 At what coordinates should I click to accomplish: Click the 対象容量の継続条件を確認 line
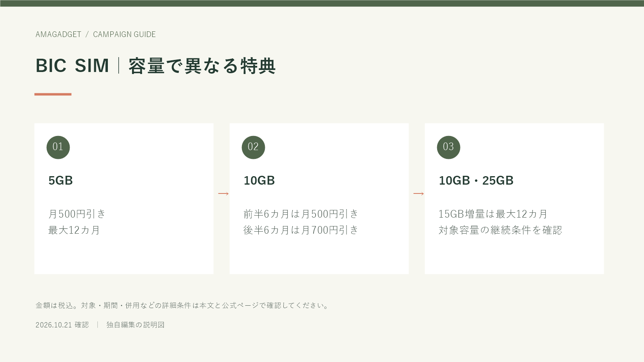(500, 230)
